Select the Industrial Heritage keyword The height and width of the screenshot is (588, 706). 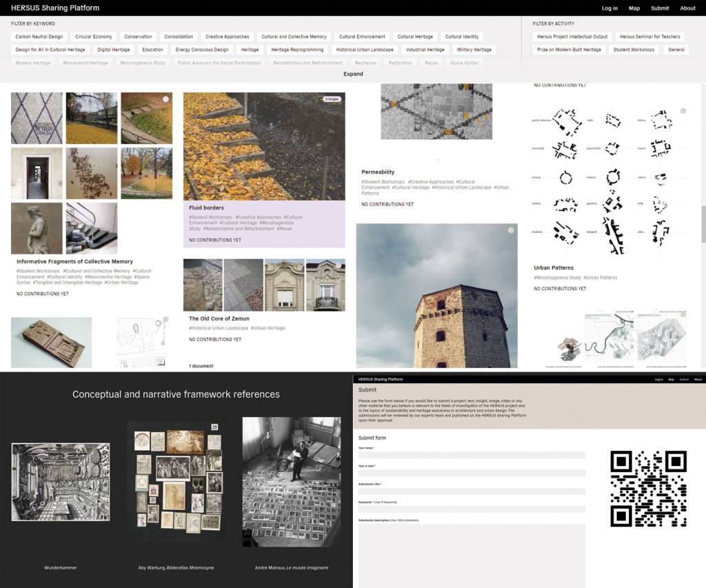(x=425, y=50)
